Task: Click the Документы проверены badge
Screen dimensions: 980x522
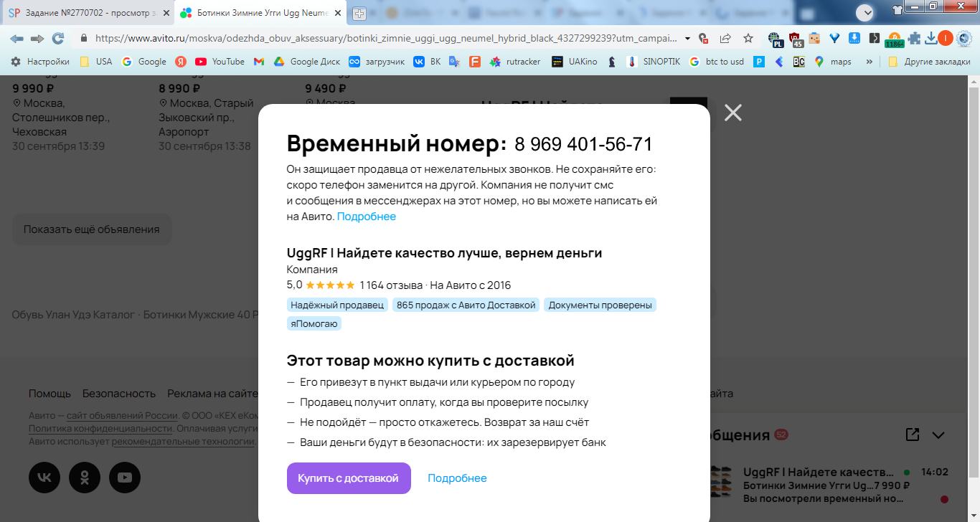Action: pyautogui.click(x=600, y=305)
